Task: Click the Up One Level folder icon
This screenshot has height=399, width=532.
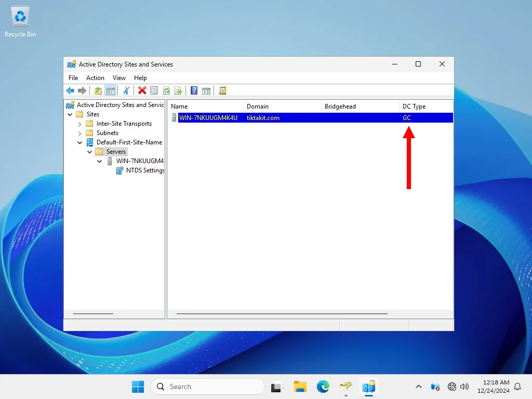Action: pyautogui.click(x=98, y=90)
